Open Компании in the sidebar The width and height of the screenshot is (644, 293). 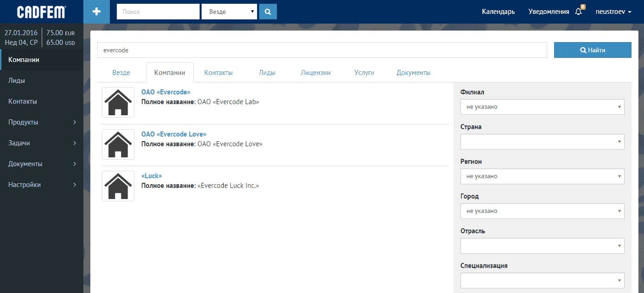coord(42,60)
